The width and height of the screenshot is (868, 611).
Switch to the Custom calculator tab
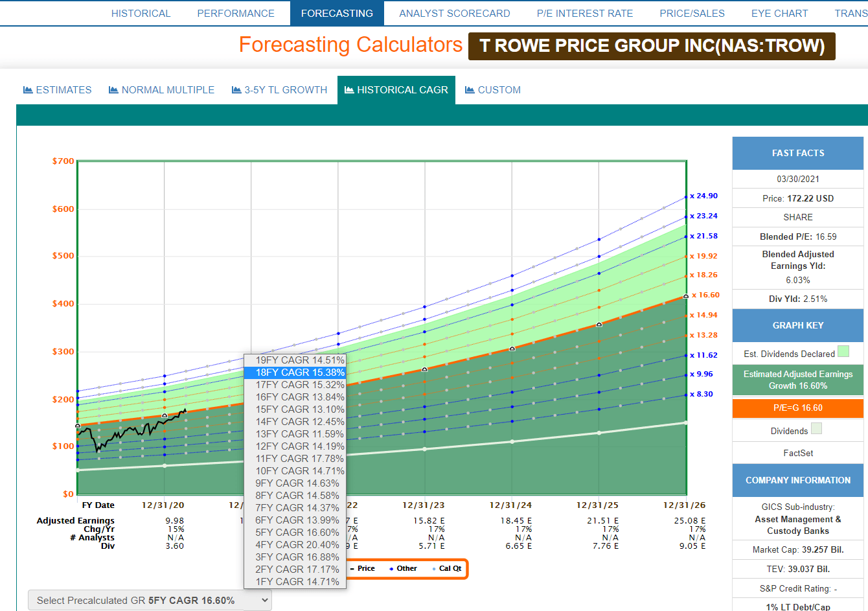coord(492,90)
